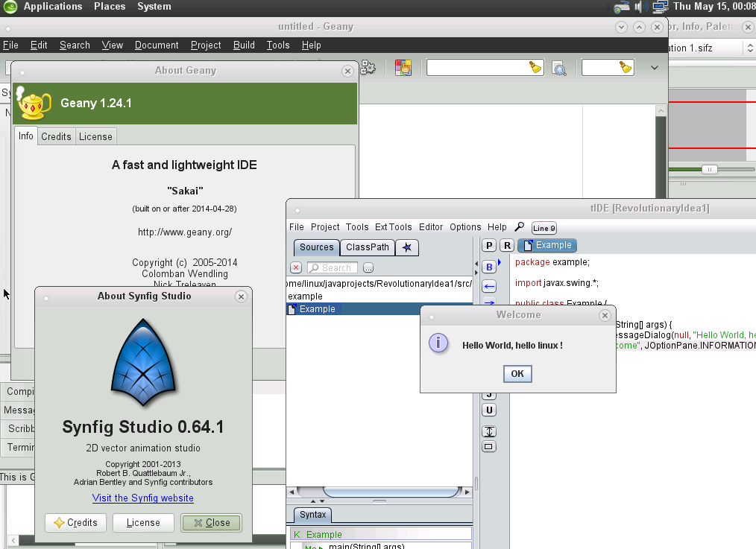This screenshot has width=756, height=549.
Task: Click License button in About Synfig Studio
Action: (143, 523)
